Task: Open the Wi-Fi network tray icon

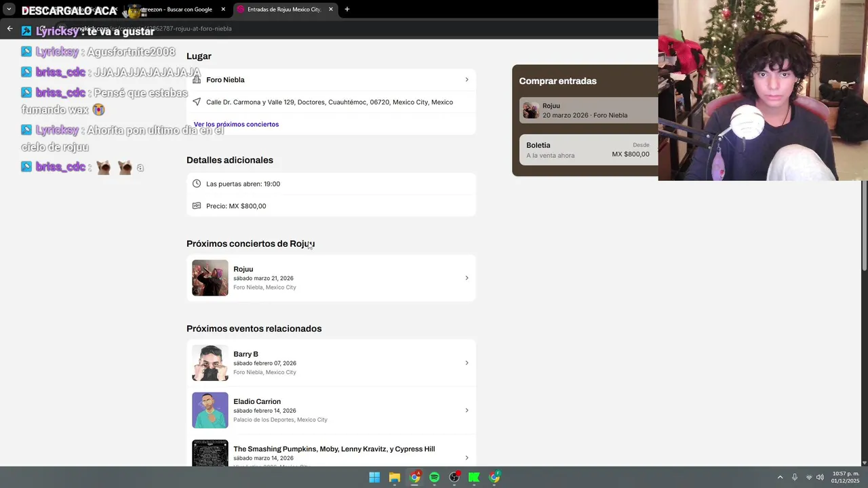Action: (809, 477)
